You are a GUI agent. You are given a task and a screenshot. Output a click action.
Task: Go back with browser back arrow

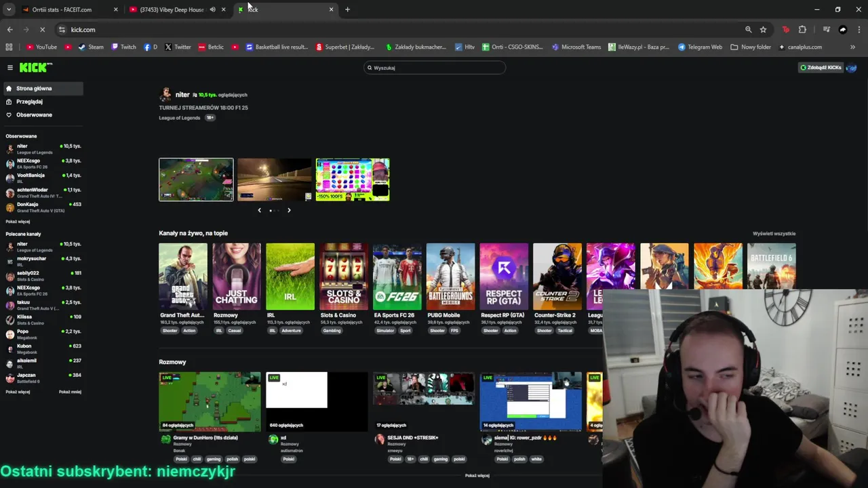(9, 30)
